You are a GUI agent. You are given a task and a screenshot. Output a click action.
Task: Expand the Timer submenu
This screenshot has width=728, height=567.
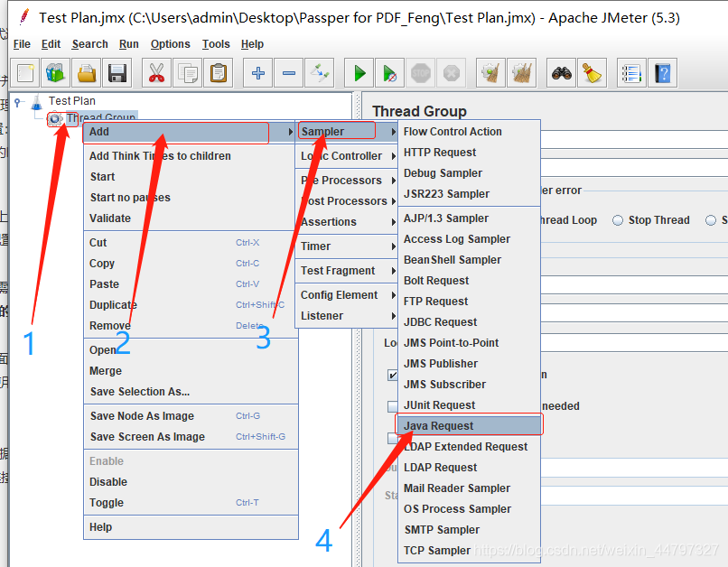[x=346, y=246]
